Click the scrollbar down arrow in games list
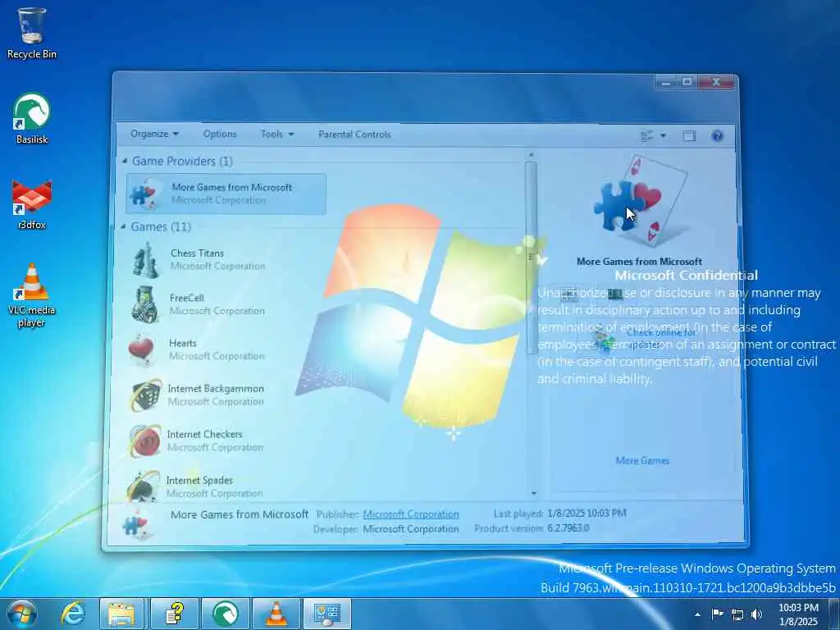Viewport: 840px width, 630px height. coord(533,493)
